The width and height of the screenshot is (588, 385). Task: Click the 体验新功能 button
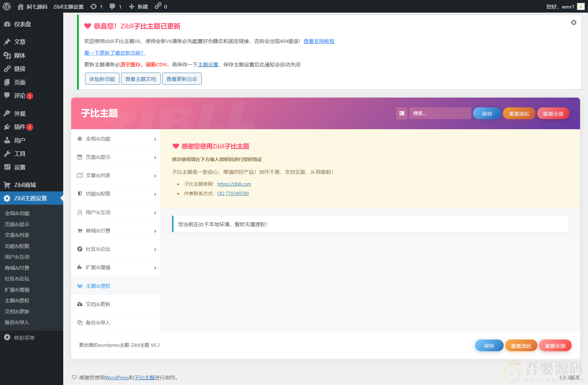(x=102, y=79)
